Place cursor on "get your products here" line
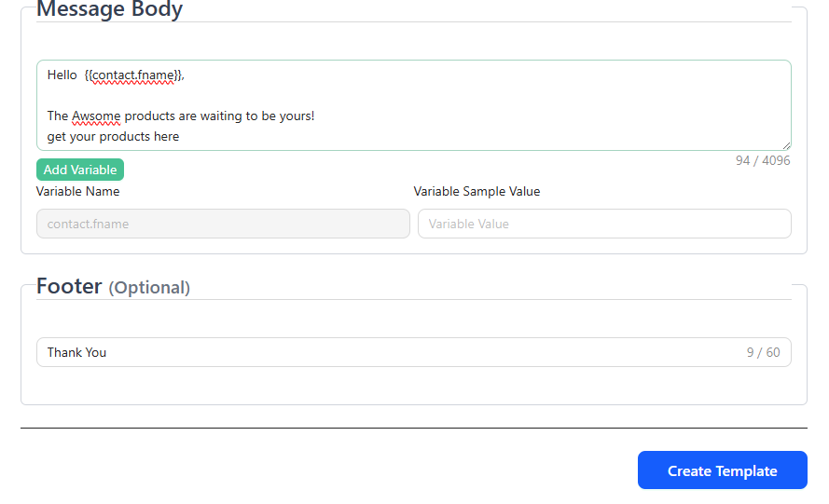Screen dimensions: 829x504 pos(113,137)
